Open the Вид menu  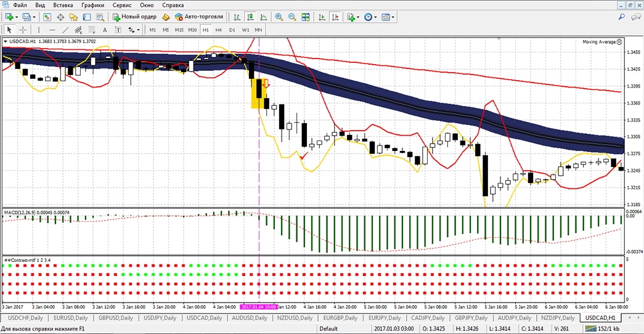pyautogui.click(x=40, y=5)
